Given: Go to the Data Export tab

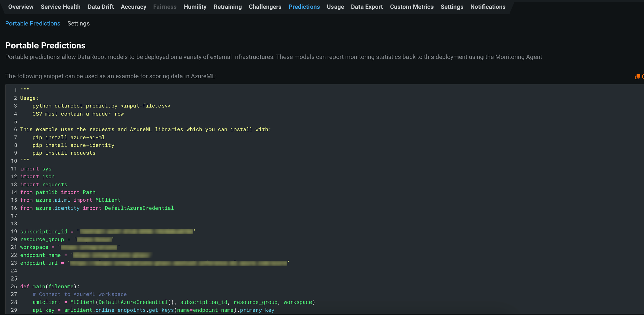Looking at the screenshot, I should coord(367,7).
